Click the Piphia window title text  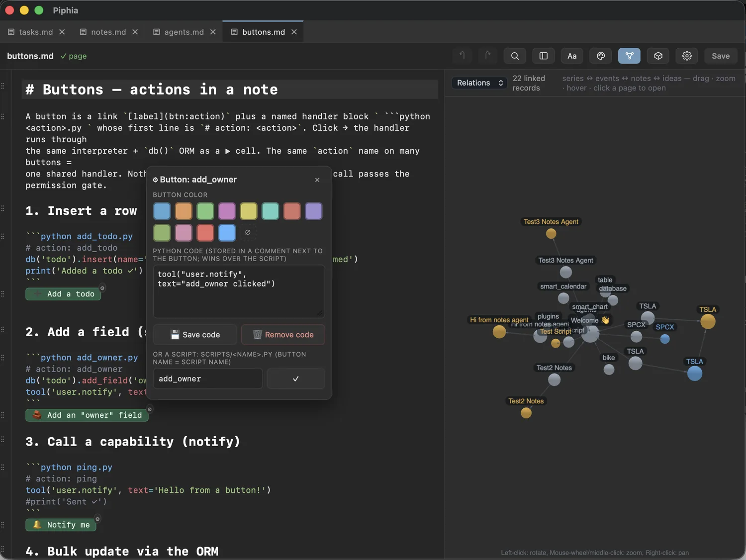[x=66, y=10]
